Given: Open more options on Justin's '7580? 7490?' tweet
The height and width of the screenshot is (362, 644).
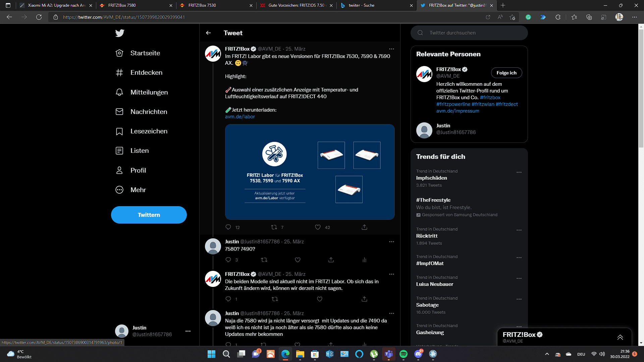Looking at the screenshot, I should click(391, 242).
